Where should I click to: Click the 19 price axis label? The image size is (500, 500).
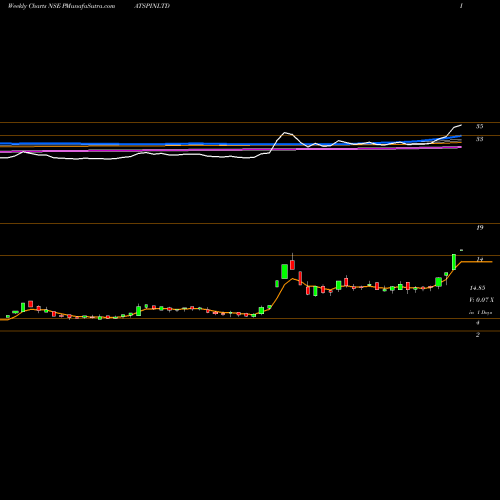point(479,228)
